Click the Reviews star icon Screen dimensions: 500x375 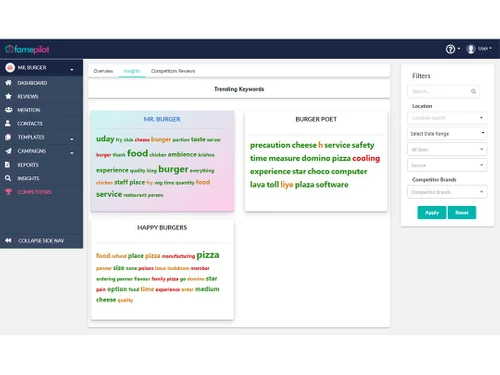[x=8, y=96]
